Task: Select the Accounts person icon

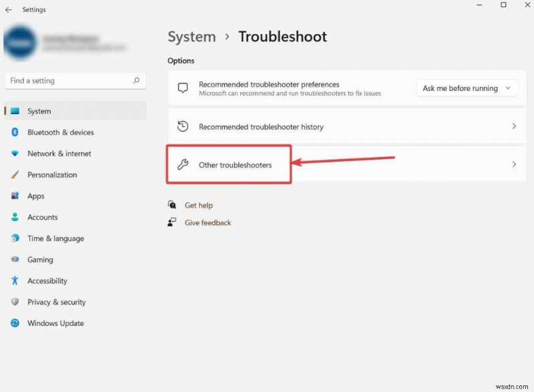Action: click(x=15, y=217)
